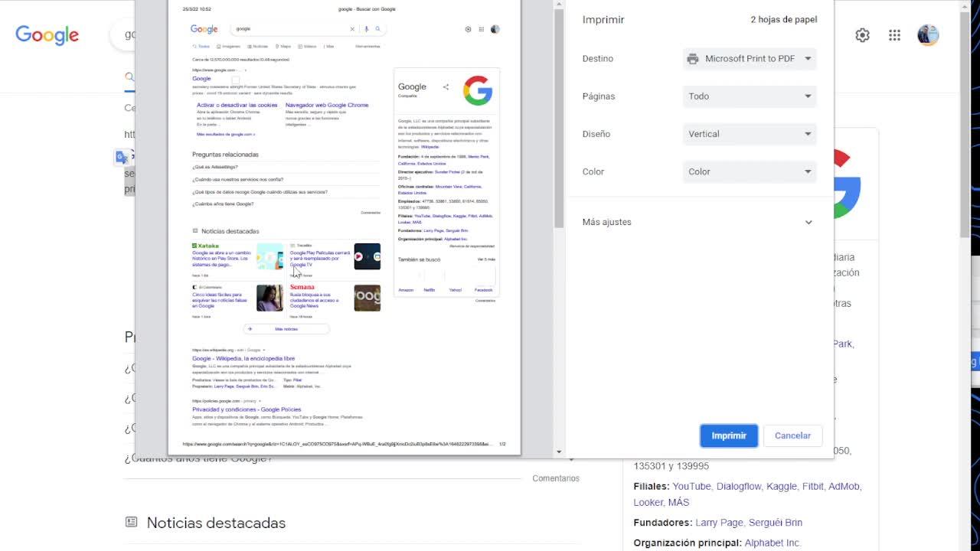
Task: Click the "Imprimir" dialog title text
Action: coord(603,20)
